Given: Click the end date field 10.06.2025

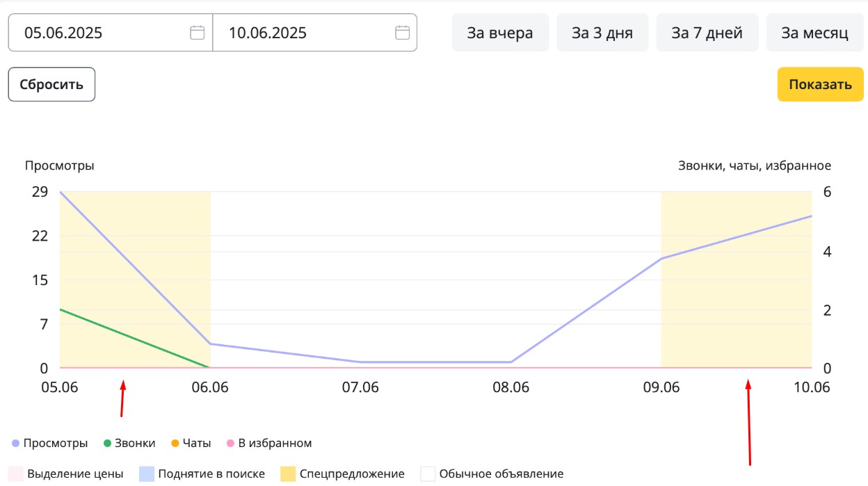Looking at the screenshot, I should coord(299,33).
